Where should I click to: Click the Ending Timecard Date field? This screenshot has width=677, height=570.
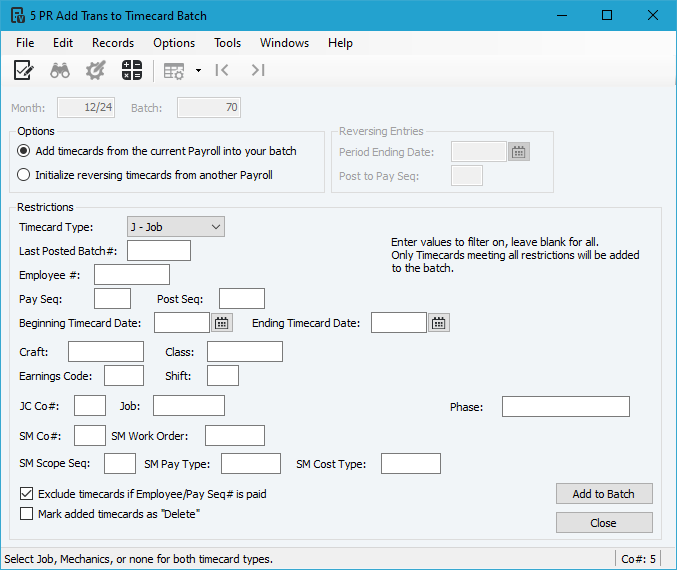click(x=399, y=323)
